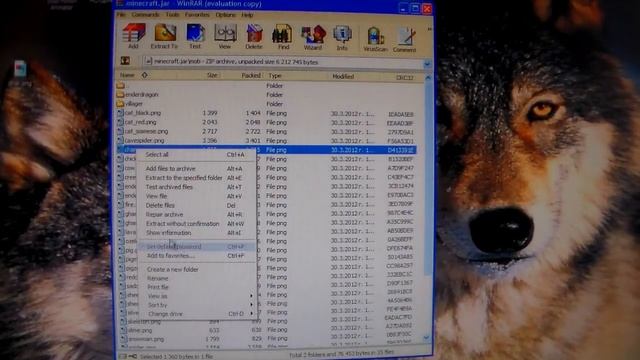This screenshot has height=360, width=640.
Task: Click the up-one-level icon beside address bar
Action: [125, 61]
